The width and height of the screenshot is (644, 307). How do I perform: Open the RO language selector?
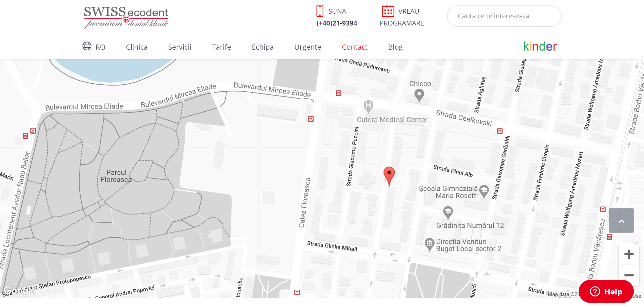click(100, 47)
